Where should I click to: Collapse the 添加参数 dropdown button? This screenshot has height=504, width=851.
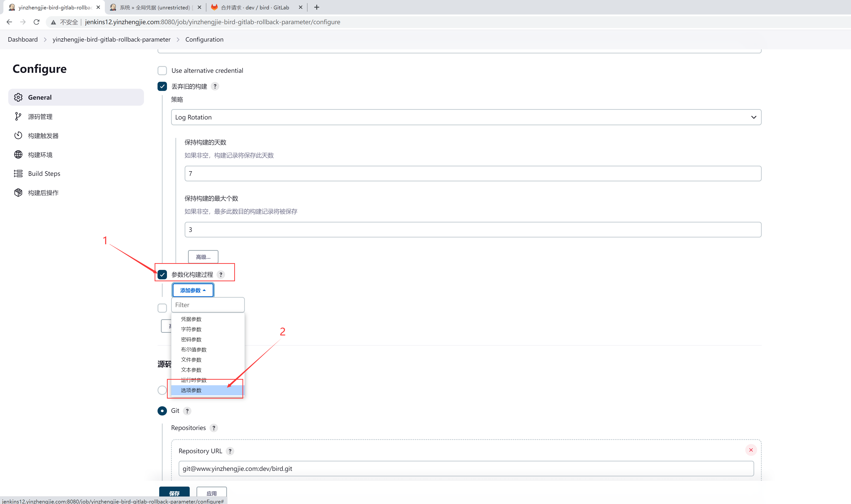point(193,290)
